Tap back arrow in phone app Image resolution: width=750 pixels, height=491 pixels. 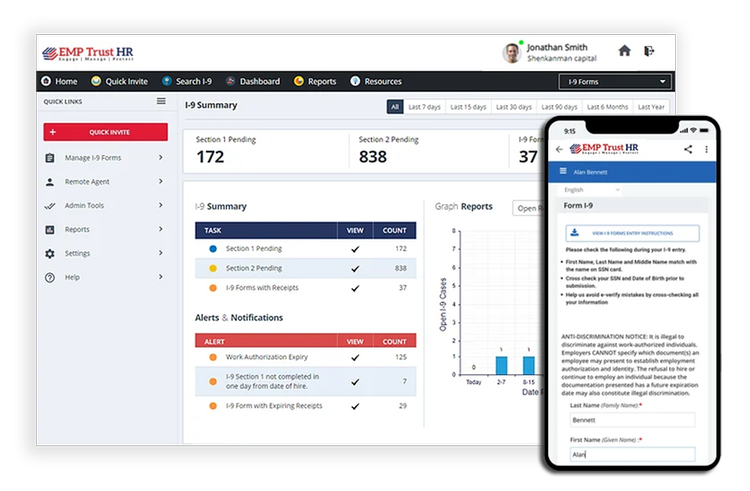coord(559,149)
